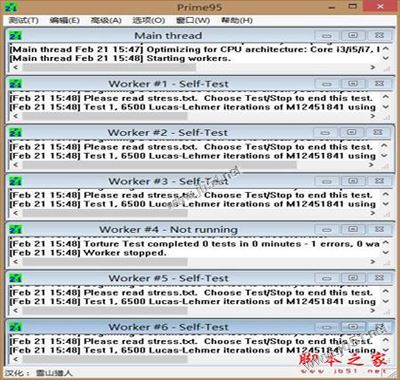Viewport: 400px width, 380px height.
Task: Minimize the Worker #4 child window
Action: click(327, 230)
